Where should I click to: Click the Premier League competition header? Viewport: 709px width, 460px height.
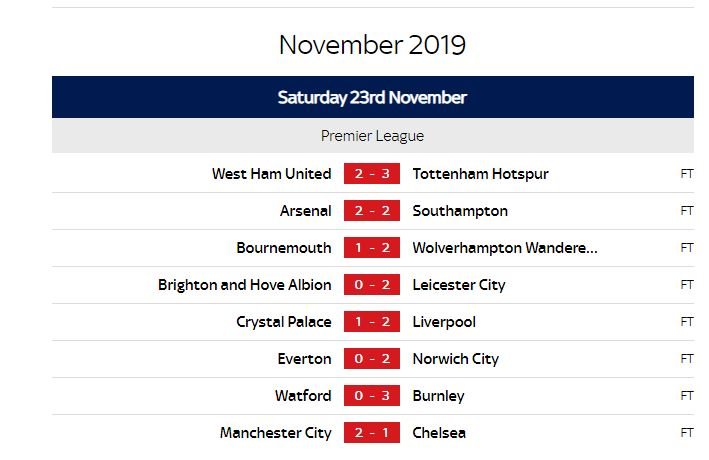point(372,136)
